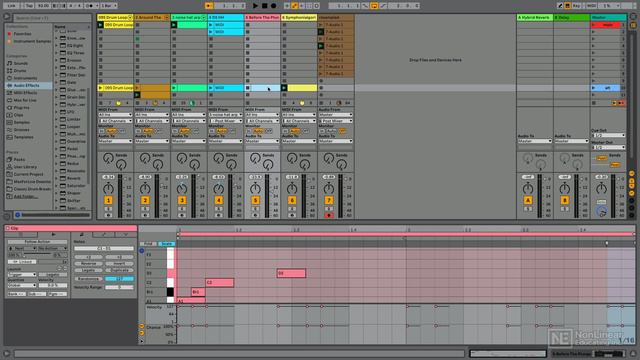Select the MIDI Effects category
The image size is (640, 360).
(x=25, y=93)
